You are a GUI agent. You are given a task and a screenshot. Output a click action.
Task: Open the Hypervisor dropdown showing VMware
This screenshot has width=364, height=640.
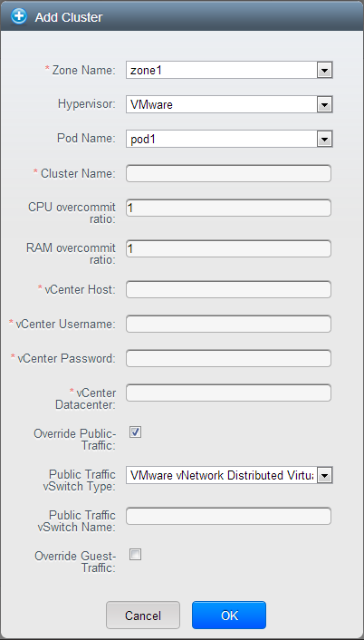click(229, 104)
